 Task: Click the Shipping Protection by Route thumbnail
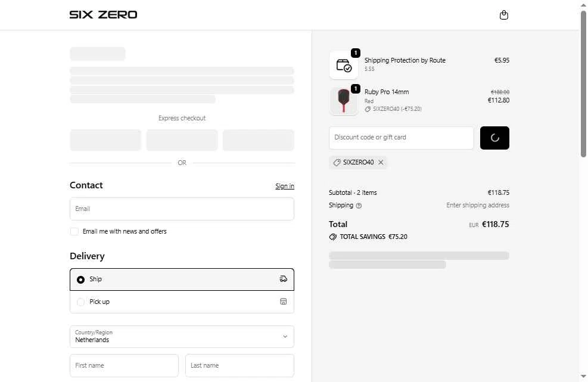[344, 66]
